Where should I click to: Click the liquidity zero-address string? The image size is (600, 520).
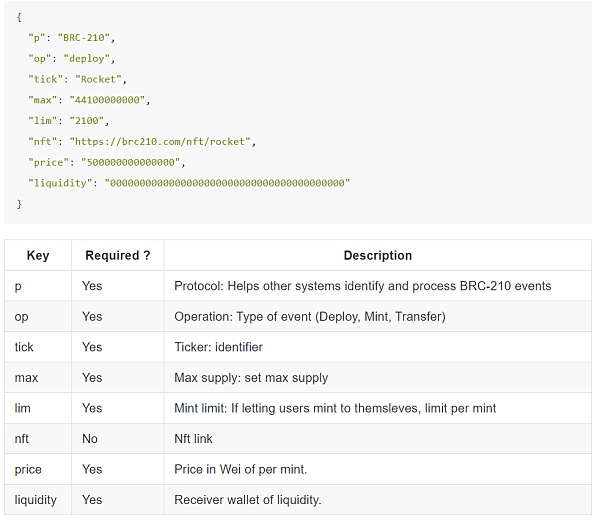227,183
